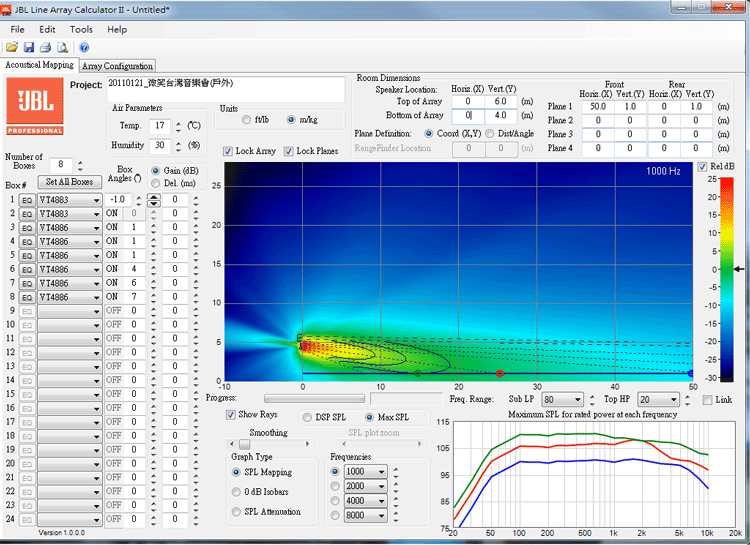Open Top HP dropdown showing 20
Screen dimensions: 750x545
click(x=658, y=400)
